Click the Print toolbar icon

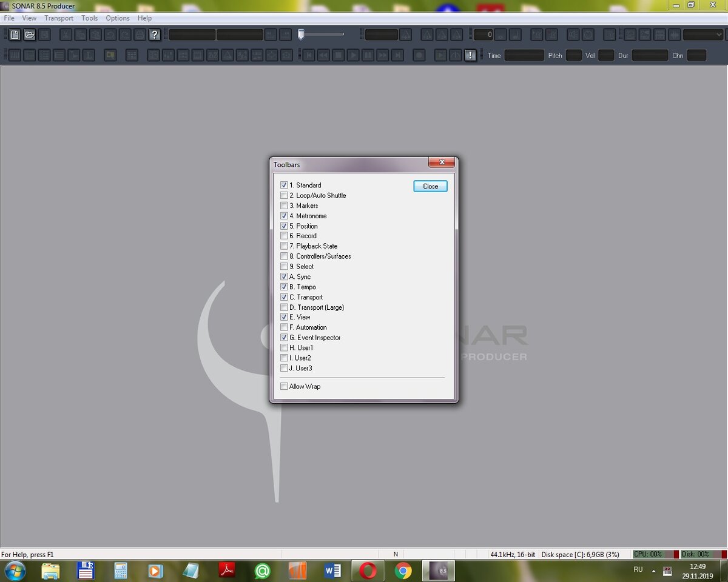(140, 35)
